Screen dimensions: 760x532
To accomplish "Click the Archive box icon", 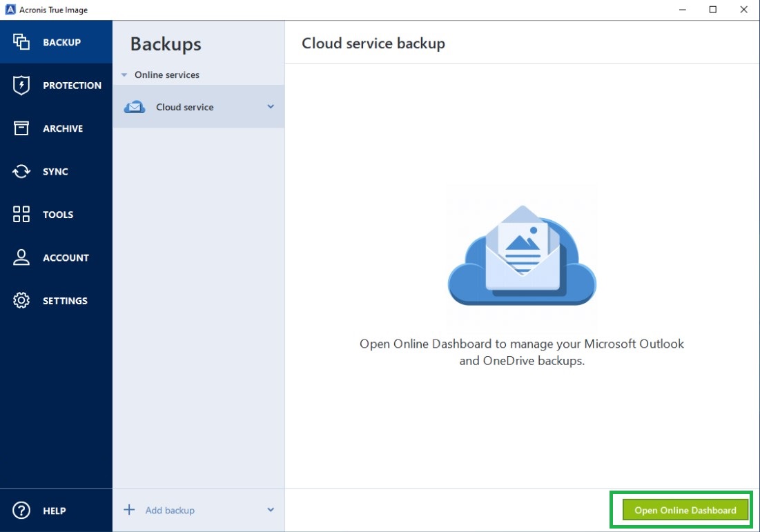I will click(21, 128).
